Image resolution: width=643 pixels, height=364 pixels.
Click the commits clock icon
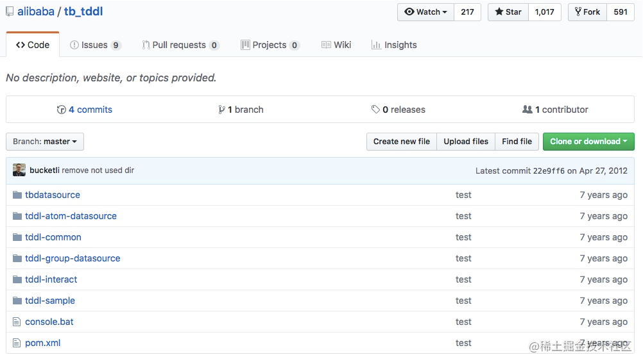(x=62, y=110)
